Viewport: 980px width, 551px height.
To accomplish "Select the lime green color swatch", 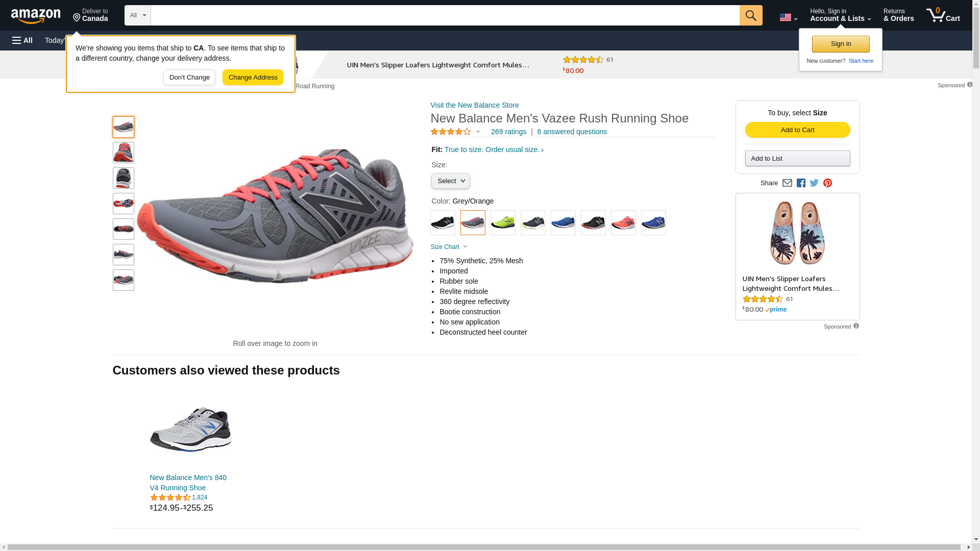I will click(x=503, y=223).
